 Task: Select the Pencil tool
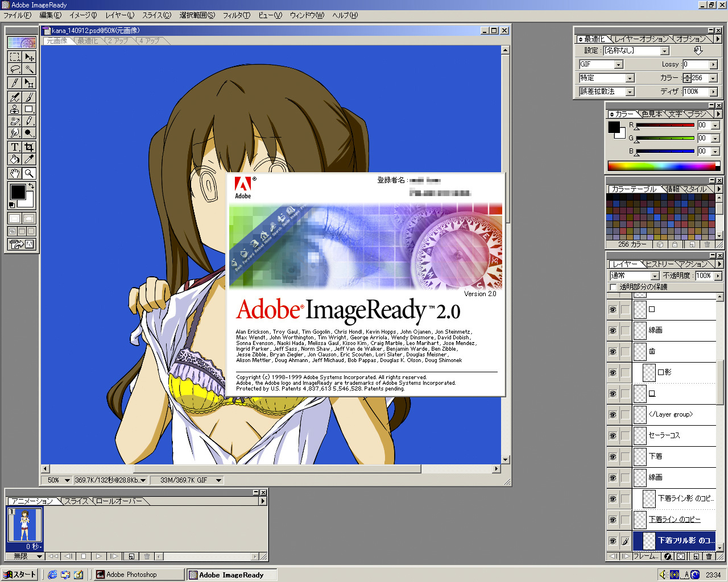(x=29, y=121)
